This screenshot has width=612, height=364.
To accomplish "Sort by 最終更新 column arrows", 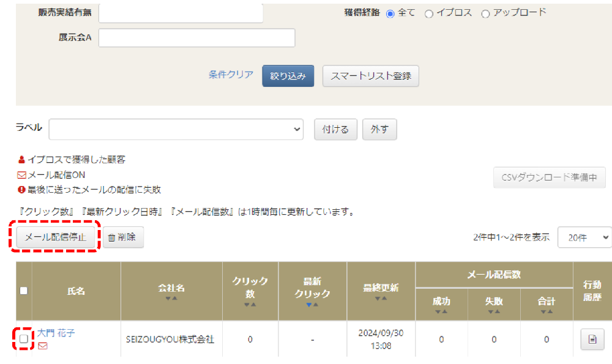I will click(x=380, y=298).
